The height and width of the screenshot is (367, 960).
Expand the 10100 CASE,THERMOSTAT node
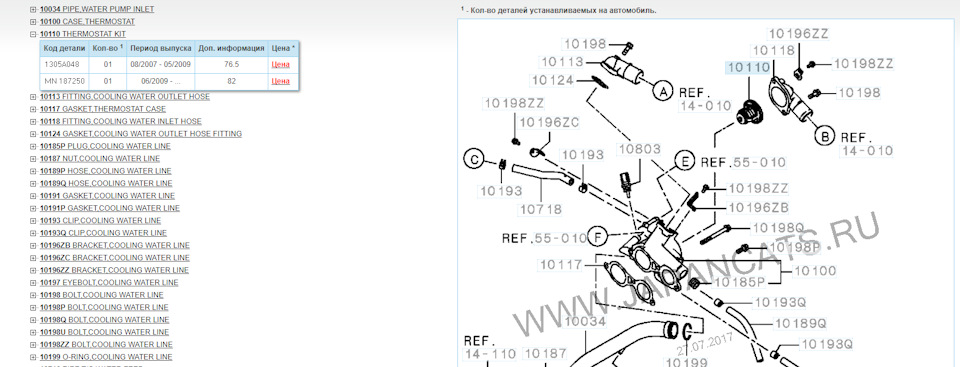33,22
